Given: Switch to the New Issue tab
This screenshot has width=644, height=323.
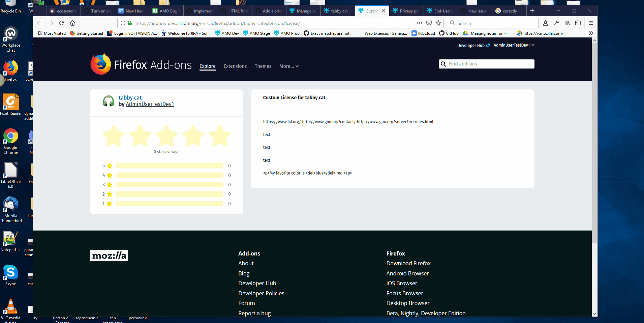Looking at the screenshot, I should [x=474, y=11].
